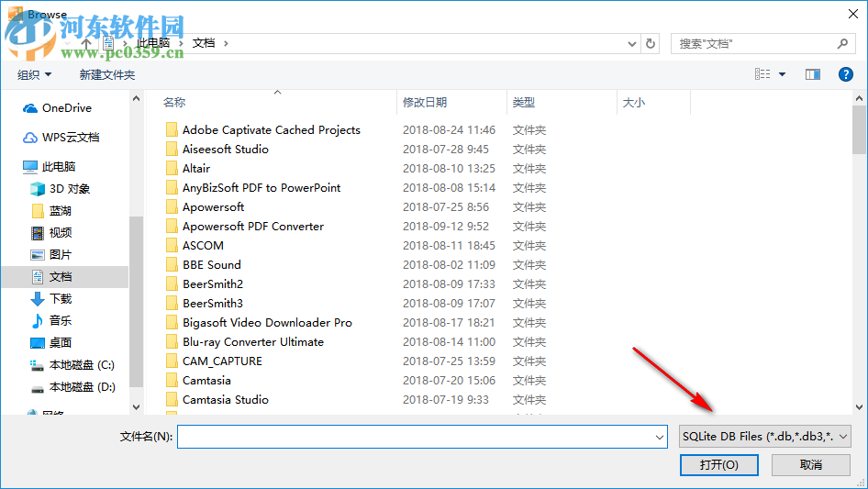Screen dimensions: 868x489
Task: Select AnyBizSoft PDF to PowerPoint folder name
Action: pos(262,188)
